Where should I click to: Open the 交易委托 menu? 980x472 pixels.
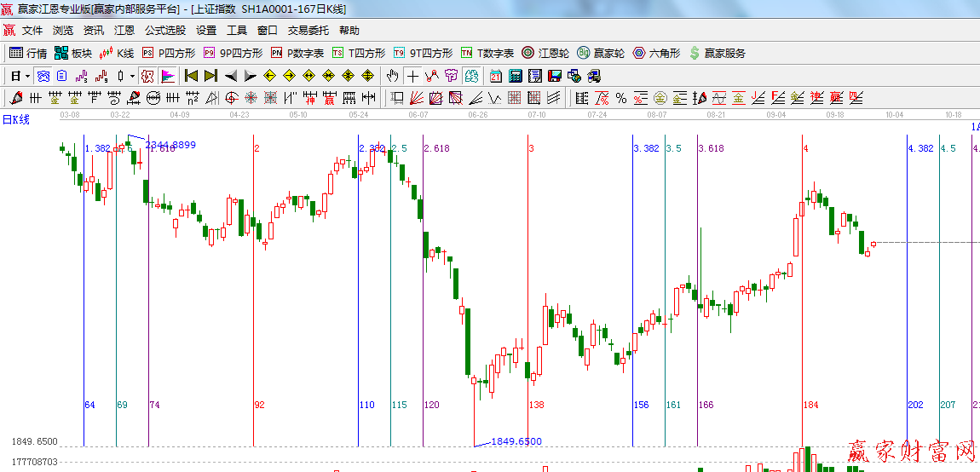point(308,31)
